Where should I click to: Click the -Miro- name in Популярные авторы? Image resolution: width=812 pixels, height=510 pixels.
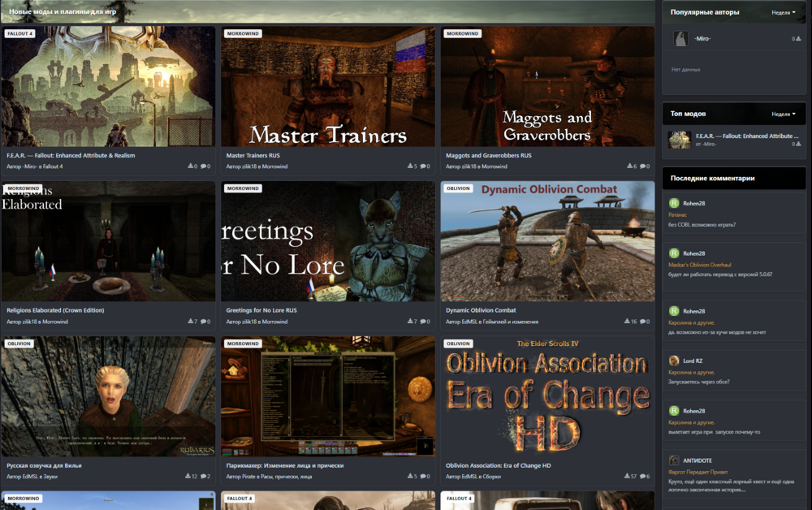tap(702, 39)
